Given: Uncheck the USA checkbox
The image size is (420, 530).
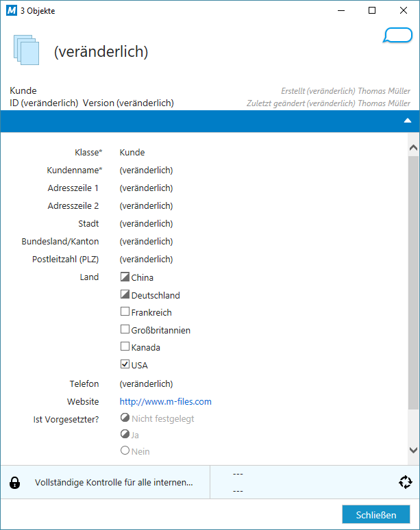Looking at the screenshot, I should tap(125, 365).
